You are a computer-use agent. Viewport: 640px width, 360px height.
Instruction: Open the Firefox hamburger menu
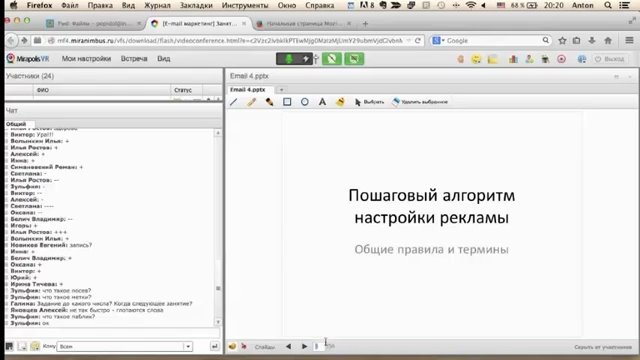point(629,40)
